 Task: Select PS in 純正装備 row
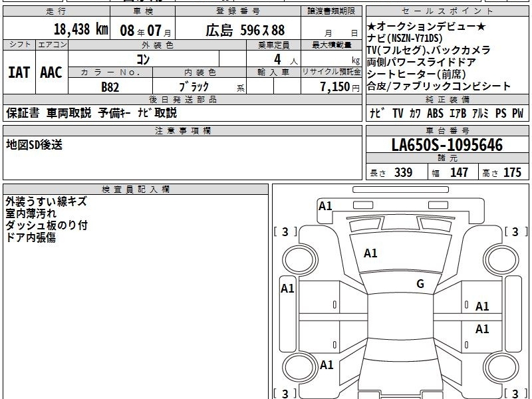501,113
